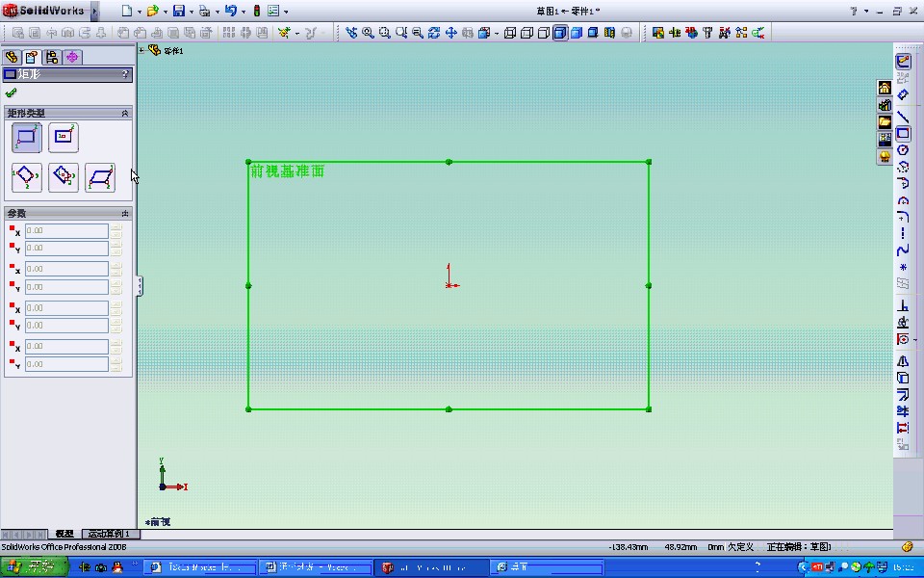Click the first Y coordinate input field
Screen dimensions: 924x578
tap(66, 249)
